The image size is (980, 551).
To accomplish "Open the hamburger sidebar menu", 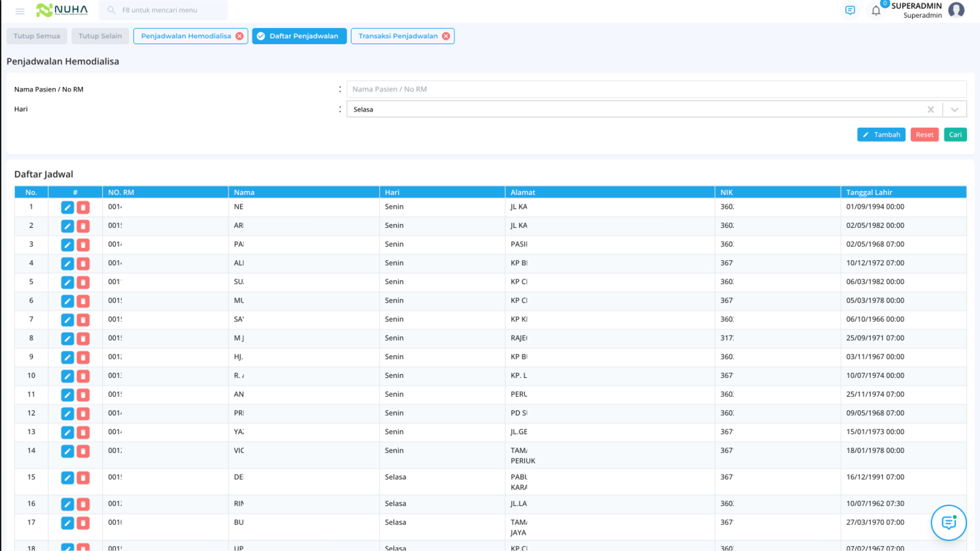I will [x=20, y=11].
